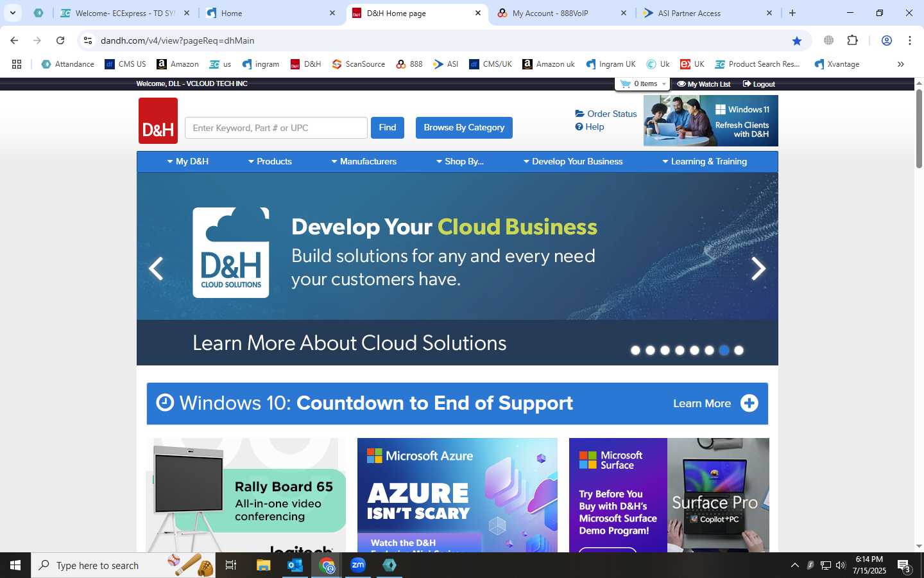This screenshot has height=578, width=924.
Task: Click Learn More About Cloud Solutions
Action: point(350,343)
